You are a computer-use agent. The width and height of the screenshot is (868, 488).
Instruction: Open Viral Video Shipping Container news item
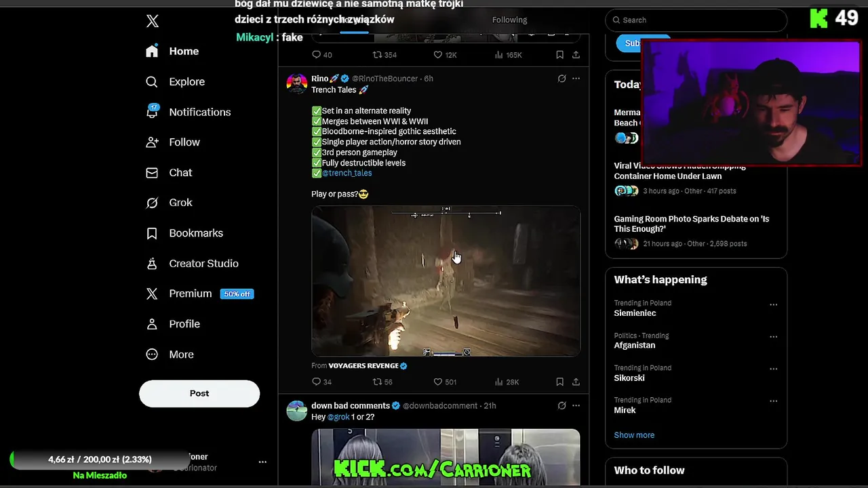[x=696, y=179]
